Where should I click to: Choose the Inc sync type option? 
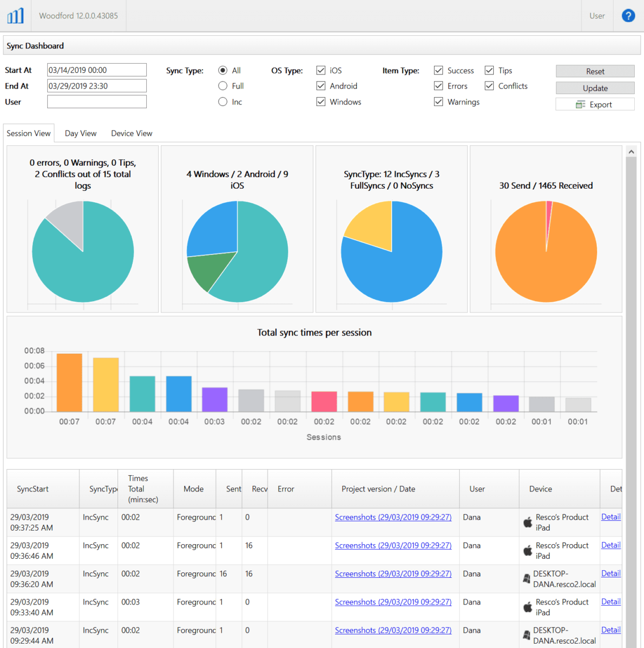click(x=223, y=102)
